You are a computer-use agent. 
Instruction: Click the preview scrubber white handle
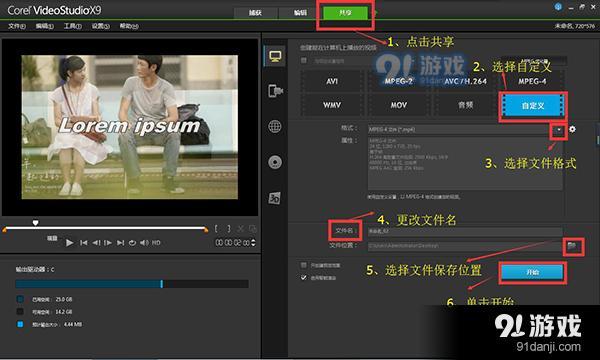35,222
